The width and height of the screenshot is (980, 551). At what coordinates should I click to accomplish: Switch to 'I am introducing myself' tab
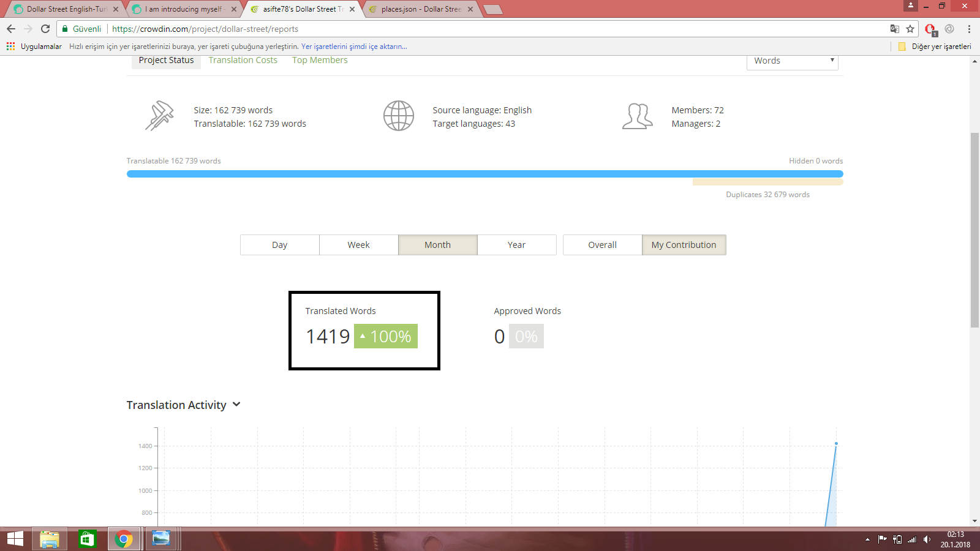(x=185, y=9)
